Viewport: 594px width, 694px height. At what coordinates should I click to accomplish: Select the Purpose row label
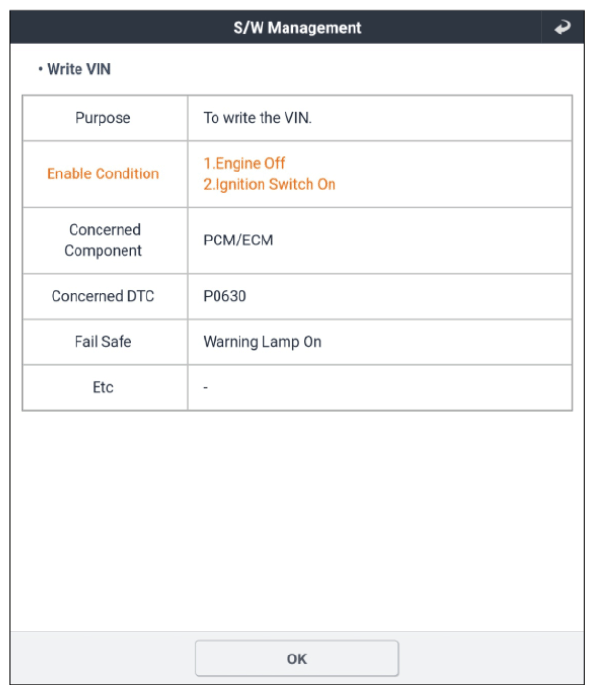(103, 118)
